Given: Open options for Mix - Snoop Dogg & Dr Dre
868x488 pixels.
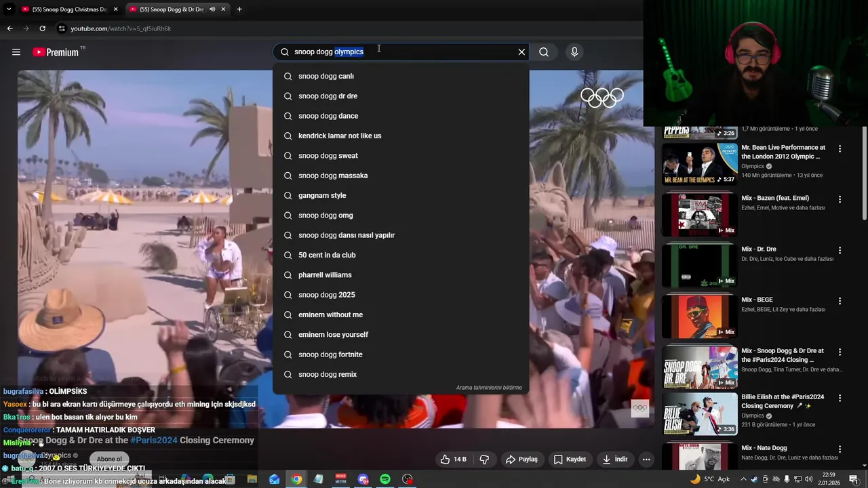Looking at the screenshot, I should pos(840,352).
